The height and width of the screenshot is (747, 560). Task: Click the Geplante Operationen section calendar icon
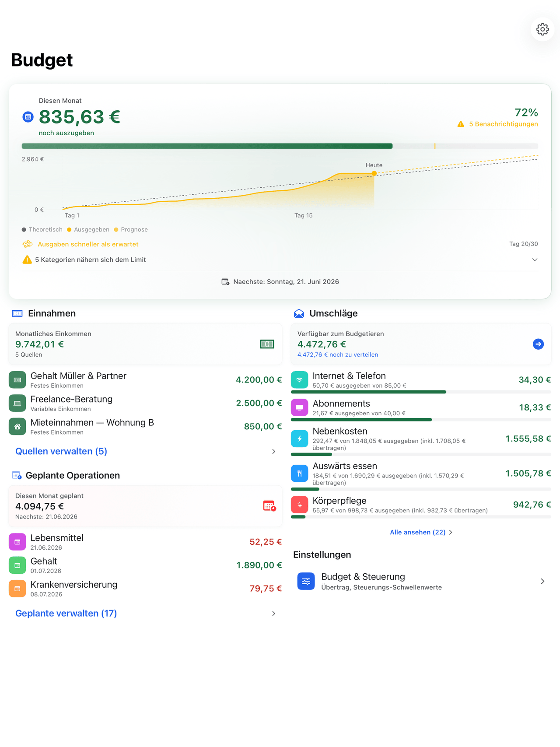pos(17,475)
